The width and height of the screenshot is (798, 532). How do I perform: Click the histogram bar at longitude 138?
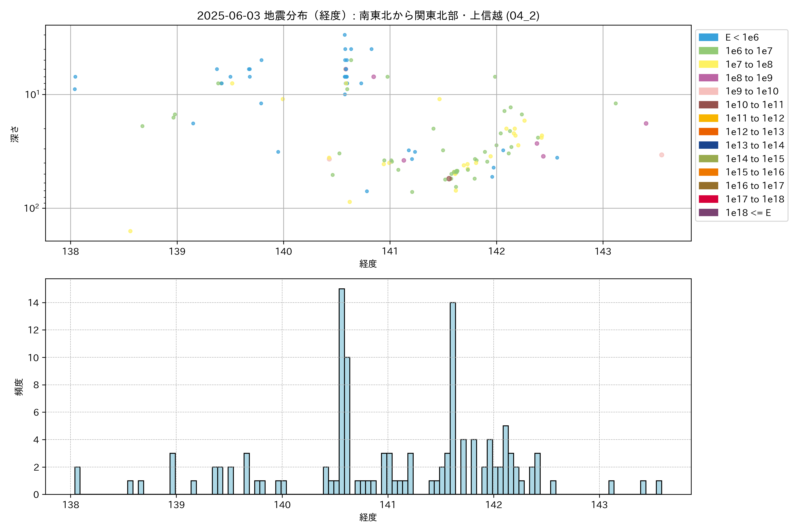[77, 480]
